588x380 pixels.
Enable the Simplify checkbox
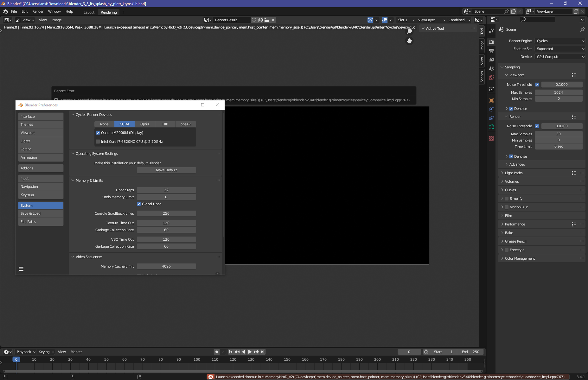click(x=507, y=199)
